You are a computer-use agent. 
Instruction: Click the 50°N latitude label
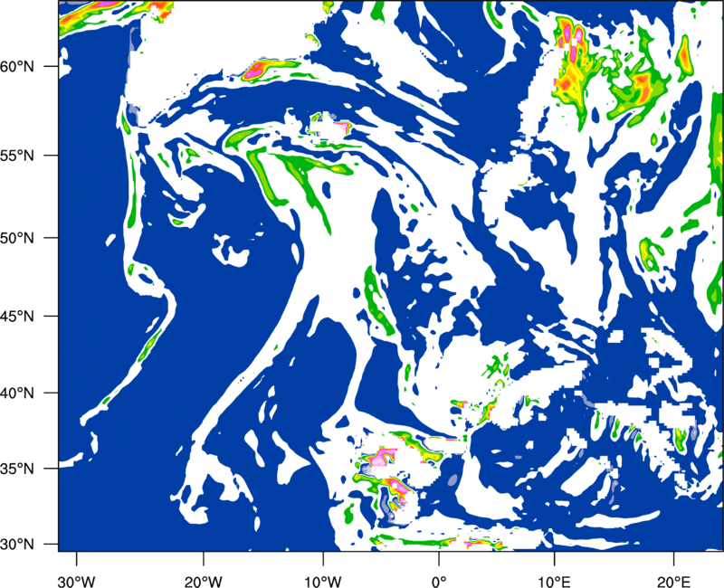click(x=17, y=238)
